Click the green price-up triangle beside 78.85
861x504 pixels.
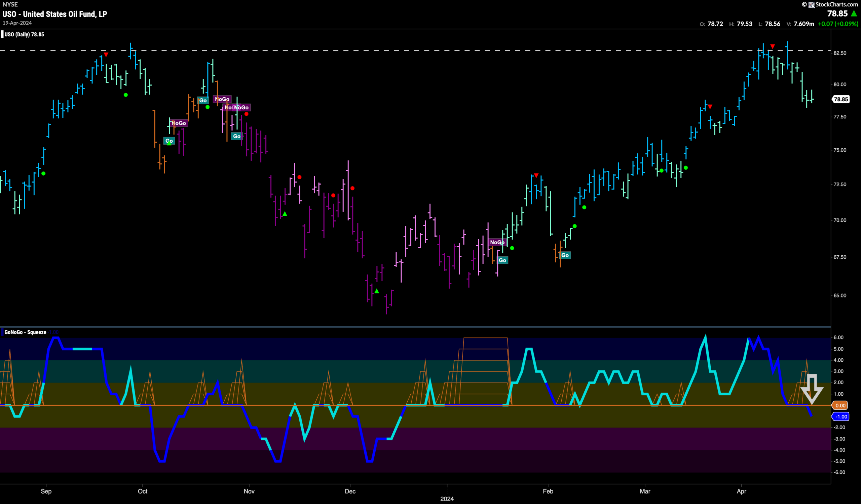(854, 14)
